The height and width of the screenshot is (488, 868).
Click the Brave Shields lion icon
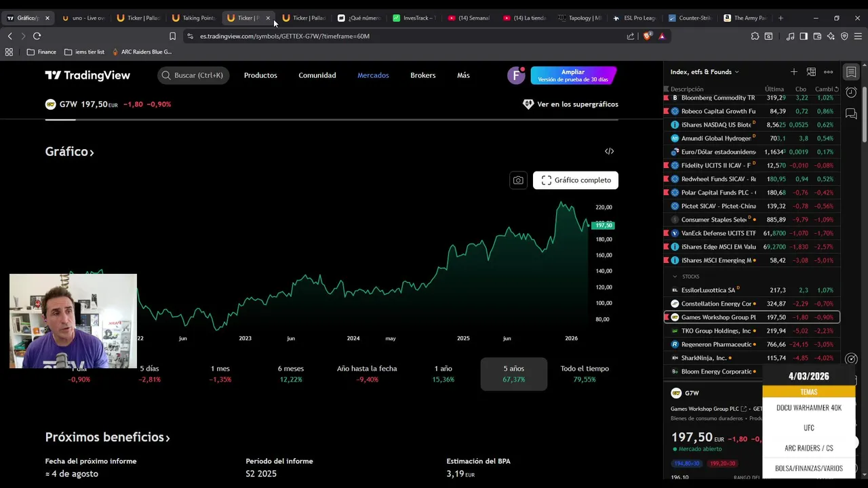coord(647,36)
